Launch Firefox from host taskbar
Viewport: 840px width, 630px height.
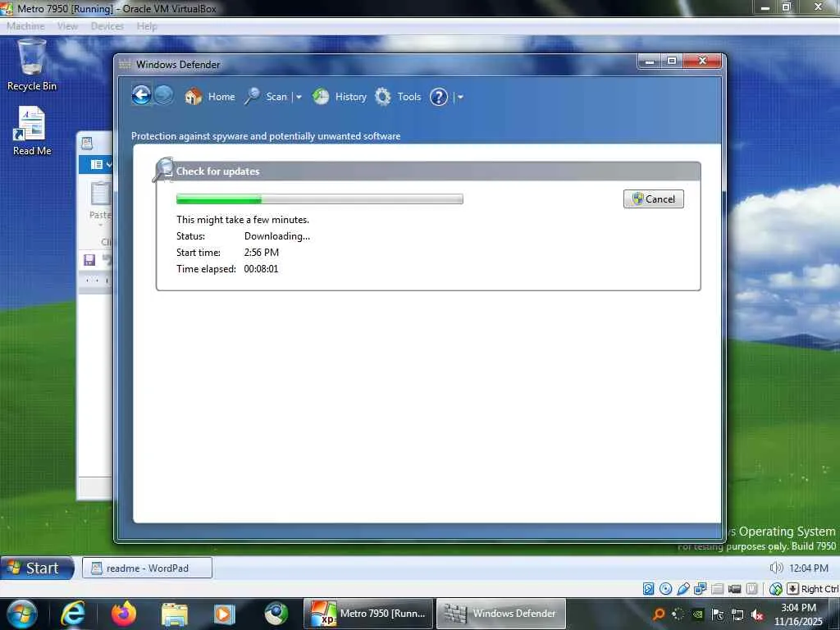(x=124, y=614)
